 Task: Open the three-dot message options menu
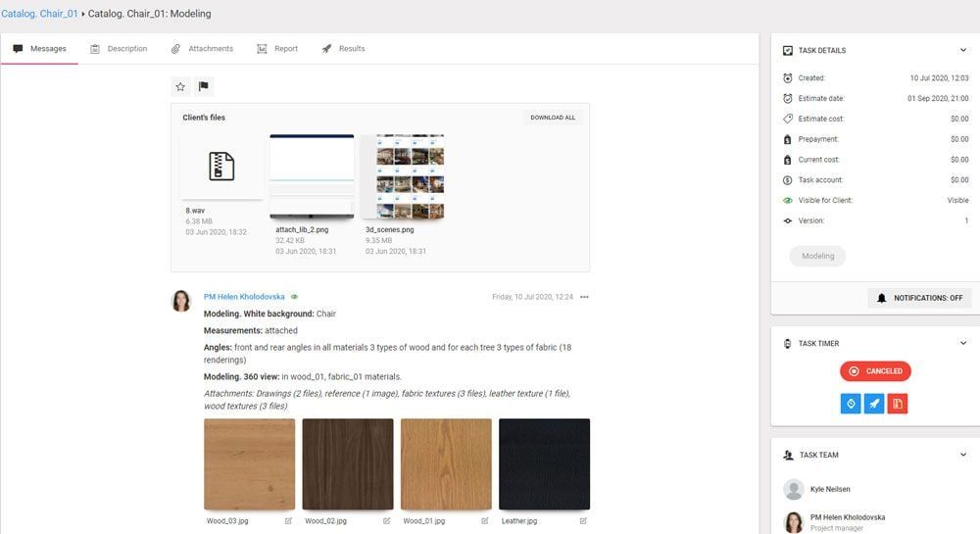tap(584, 297)
